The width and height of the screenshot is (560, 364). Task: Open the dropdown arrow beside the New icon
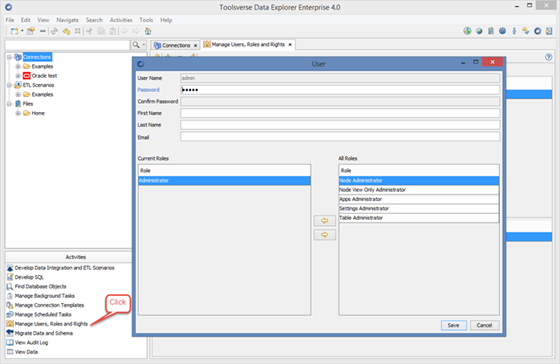[x=22, y=31]
